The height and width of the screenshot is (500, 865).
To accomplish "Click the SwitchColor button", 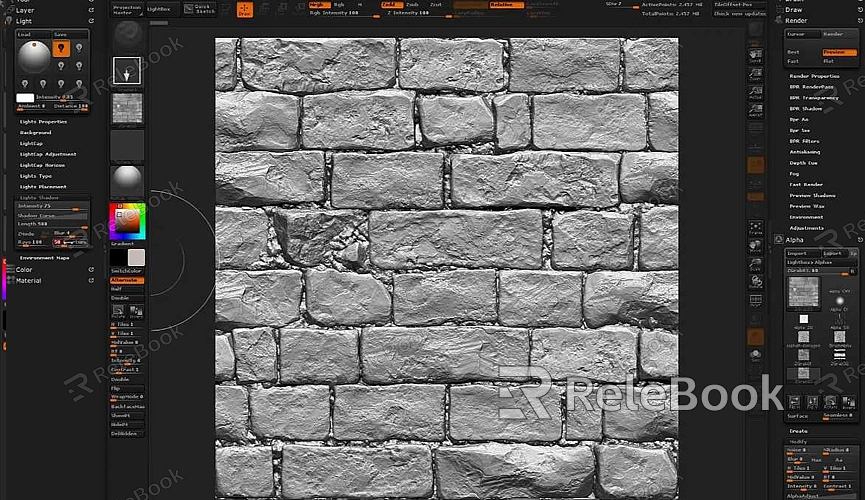I will pyautogui.click(x=127, y=271).
